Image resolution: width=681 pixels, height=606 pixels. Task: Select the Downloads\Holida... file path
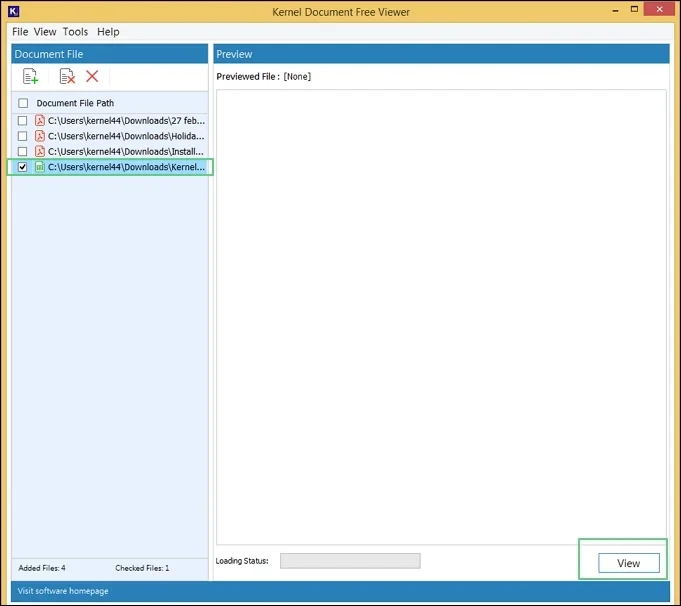point(126,136)
